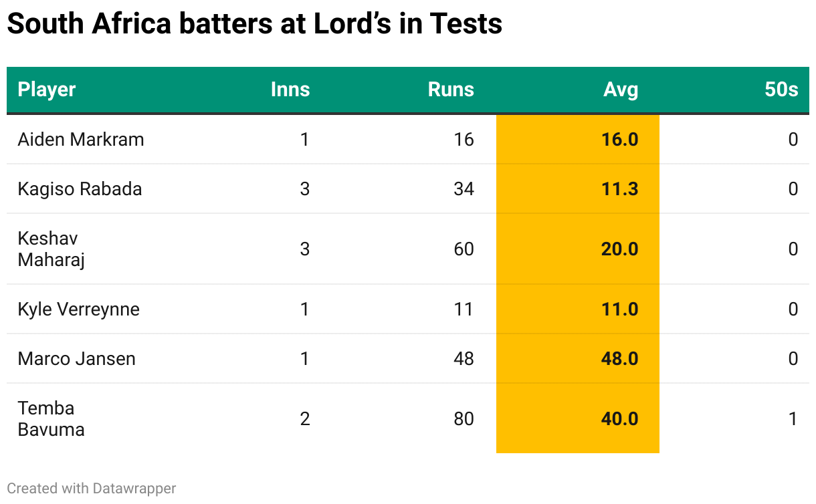This screenshot has height=504, width=816.
Task: Click the Player column header
Action: tap(47, 90)
